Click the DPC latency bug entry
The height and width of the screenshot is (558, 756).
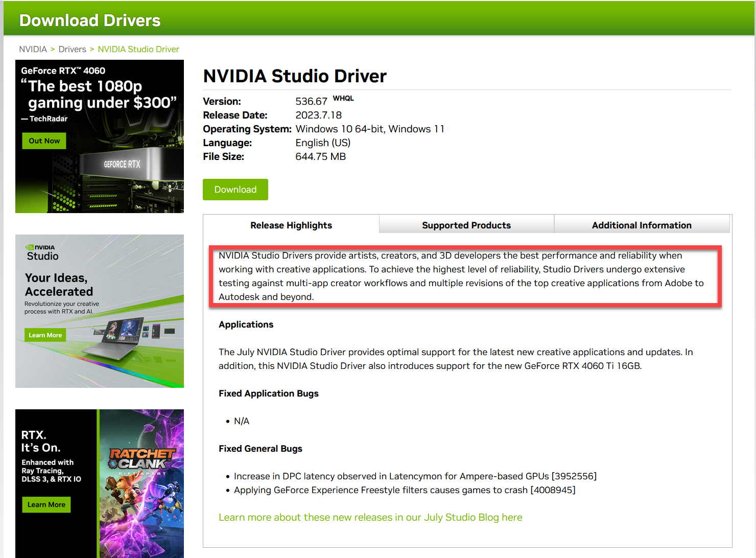[415, 476]
